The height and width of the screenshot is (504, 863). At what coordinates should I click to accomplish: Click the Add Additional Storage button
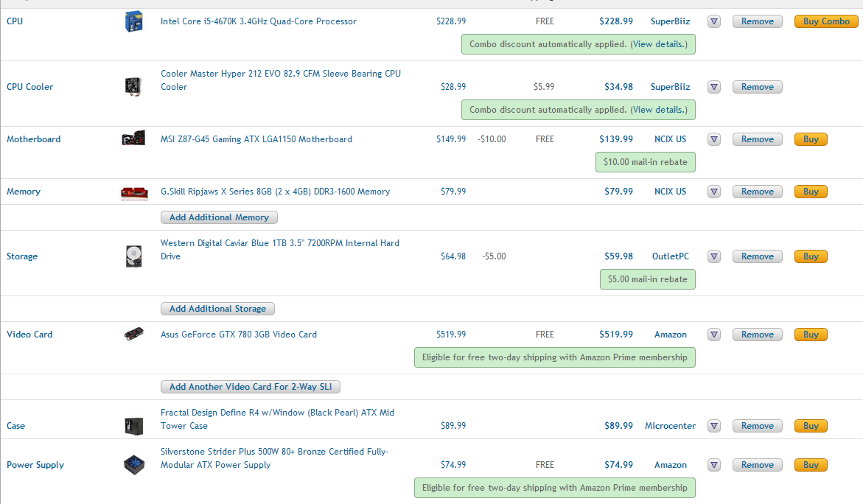coord(217,309)
